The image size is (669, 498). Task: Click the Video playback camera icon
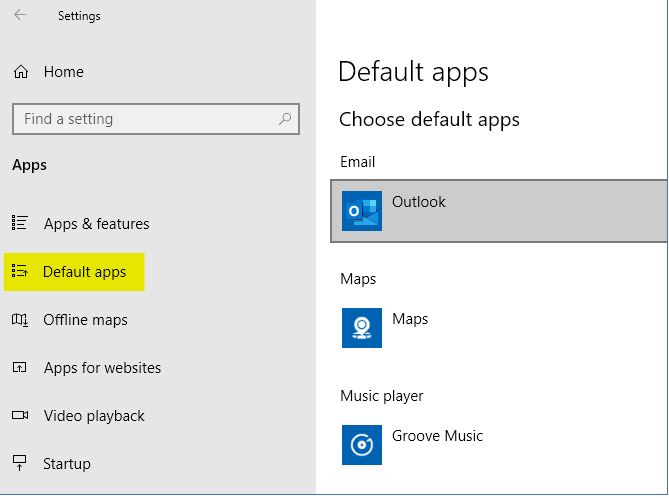click(x=20, y=416)
